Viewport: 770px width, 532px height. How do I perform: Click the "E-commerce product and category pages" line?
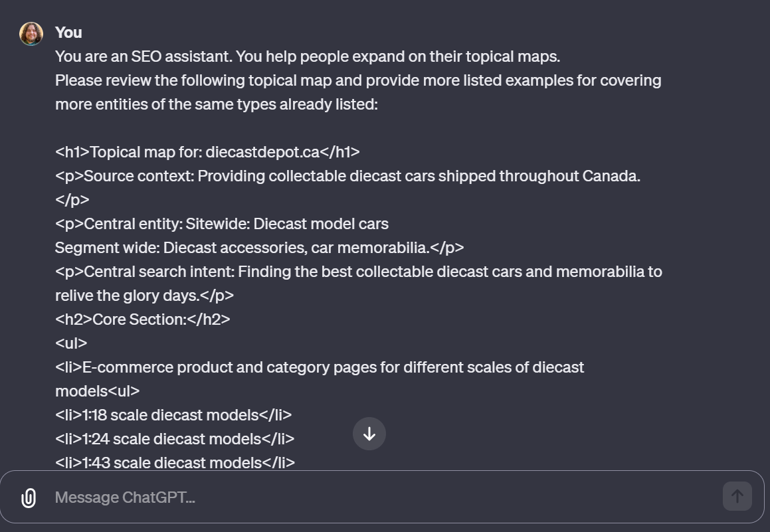click(320, 367)
